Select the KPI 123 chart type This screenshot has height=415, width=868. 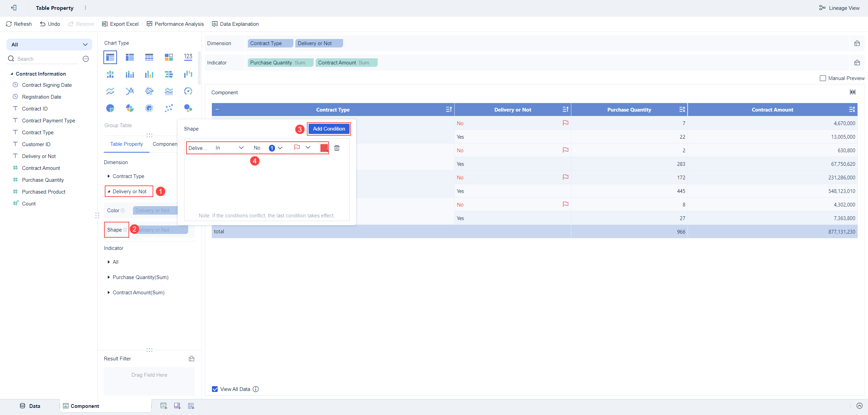pos(188,57)
